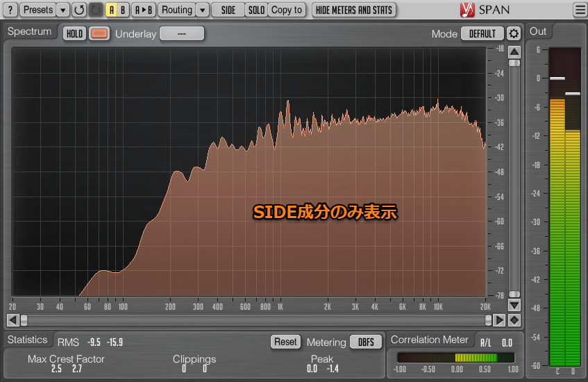The image size is (588, 382).
Task: Click the Max Crest Factor value 2.7
Action: click(77, 369)
